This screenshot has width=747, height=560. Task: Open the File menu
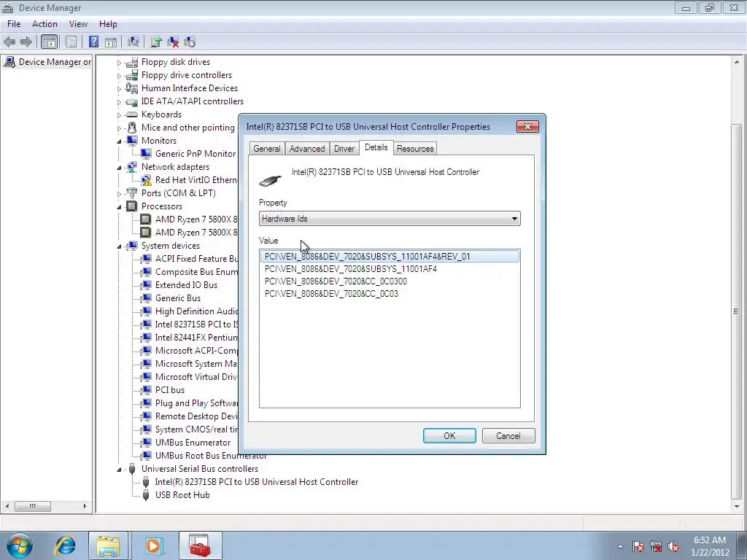point(14,24)
